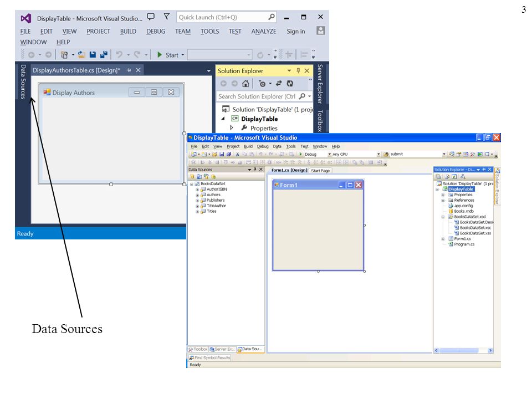
Task: Click the account avatar icon beside Sign in
Action: [321, 31]
